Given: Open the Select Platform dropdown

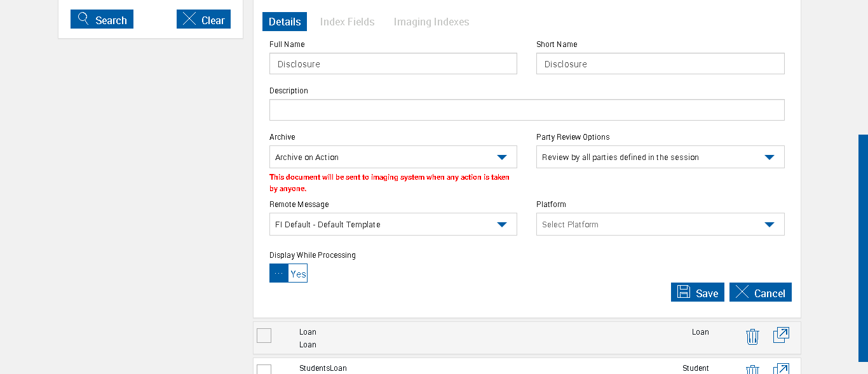Looking at the screenshot, I should (660, 224).
